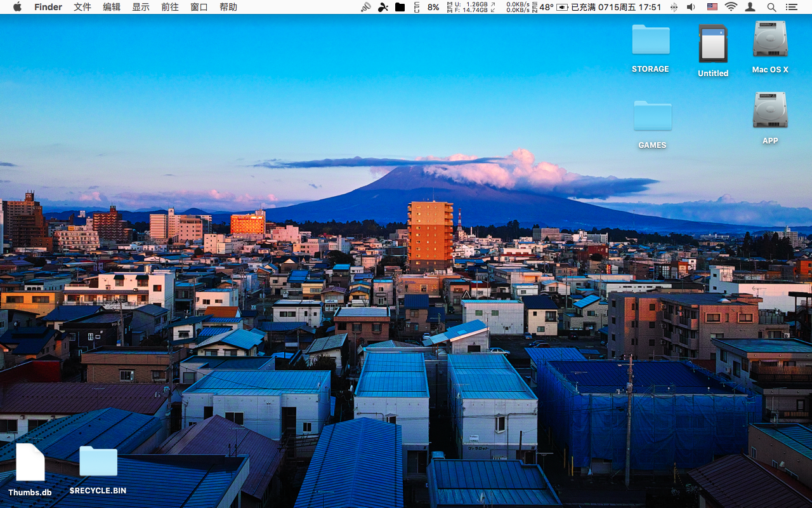Open the Apple menu
This screenshot has width=812, height=508.
click(17, 7)
